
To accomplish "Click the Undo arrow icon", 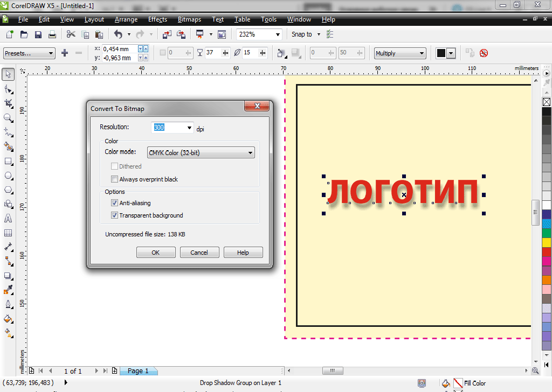I will (x=118, y=34).
